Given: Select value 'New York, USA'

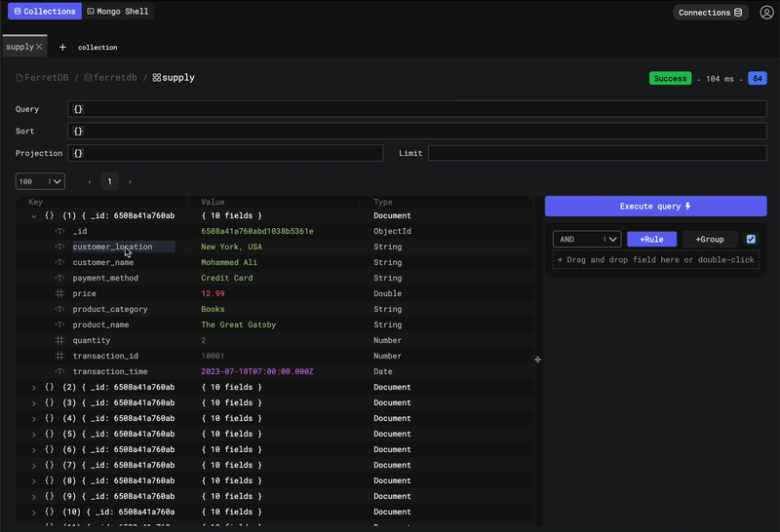Looking at the screenshot, I should coord(231,247).
